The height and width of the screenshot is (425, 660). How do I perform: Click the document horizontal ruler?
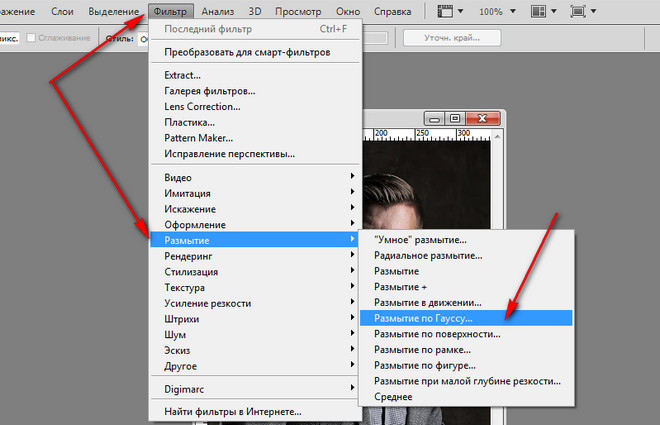[x=427, y=135]
